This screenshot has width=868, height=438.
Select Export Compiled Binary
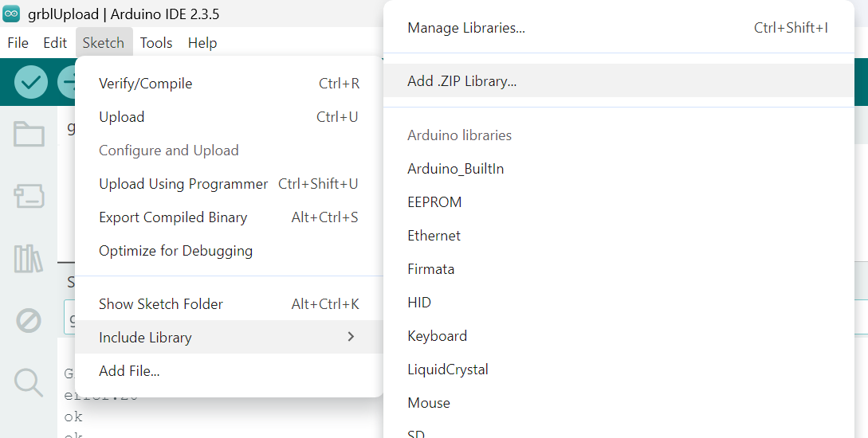173,217
